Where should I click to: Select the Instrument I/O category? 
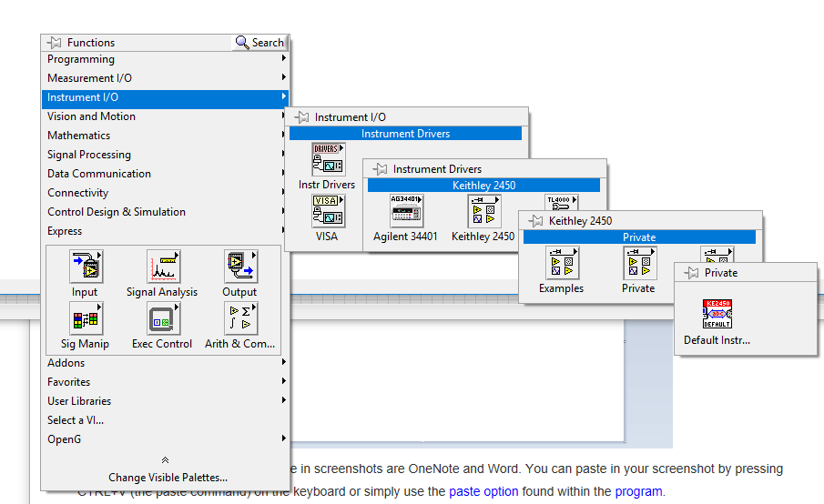165,97
